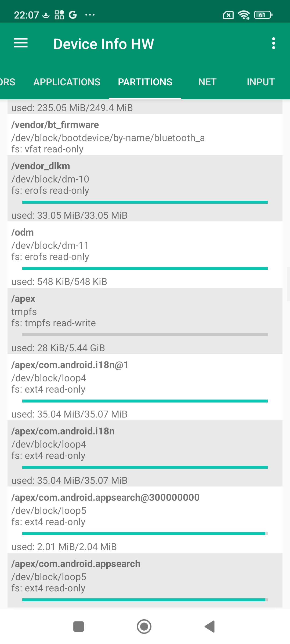Open the hamburger navigation menu

(x=21, y=43)
